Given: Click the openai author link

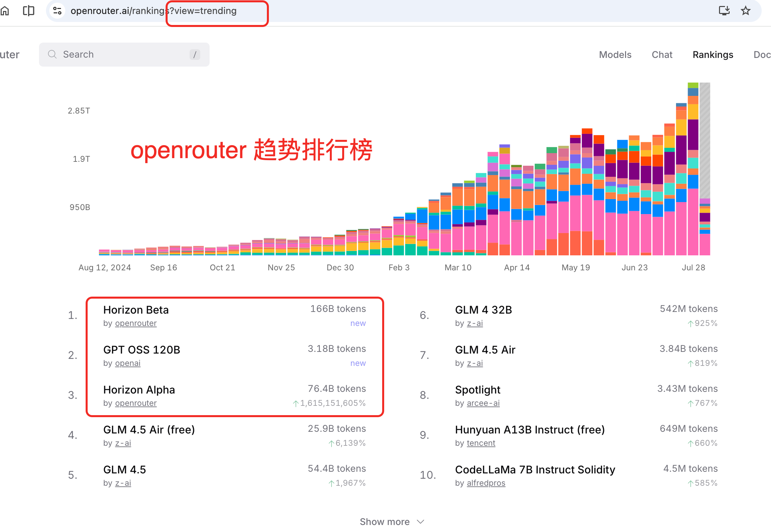Looking at the screenshot, I should [x=128, y=363].
